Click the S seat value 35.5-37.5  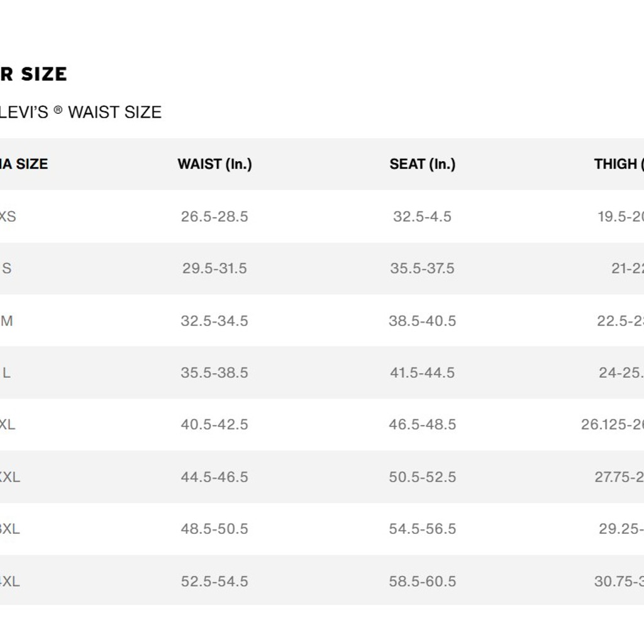pos(422,269)
